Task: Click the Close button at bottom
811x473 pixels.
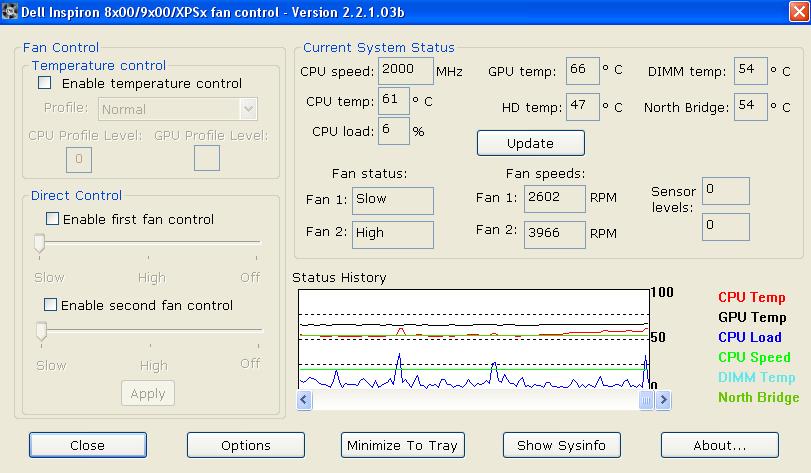Action: [x=88, y=445]
